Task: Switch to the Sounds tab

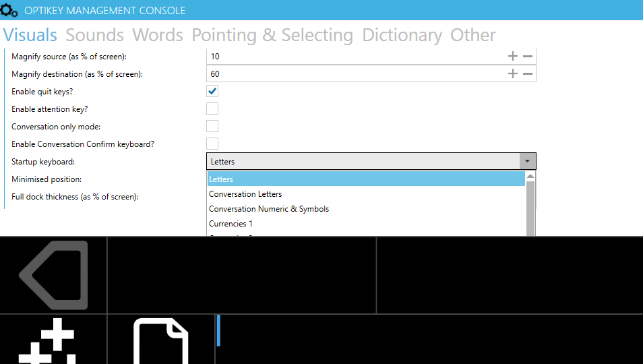Action: [x=95, y=35]
